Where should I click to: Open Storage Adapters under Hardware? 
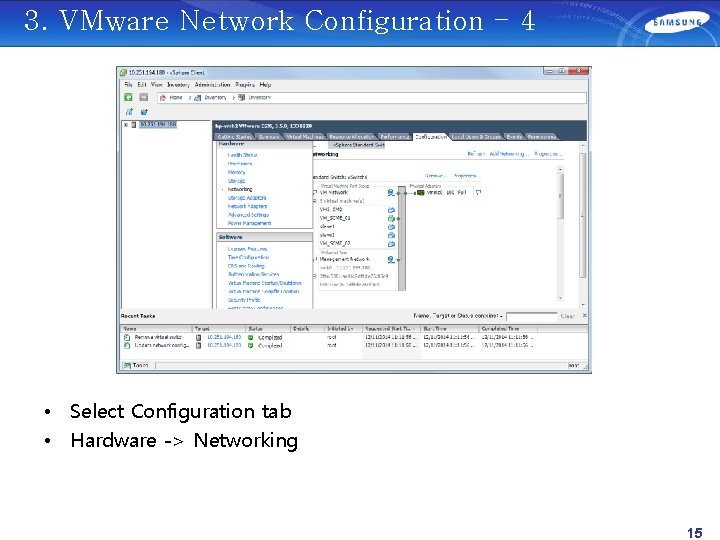coord(247,198)
